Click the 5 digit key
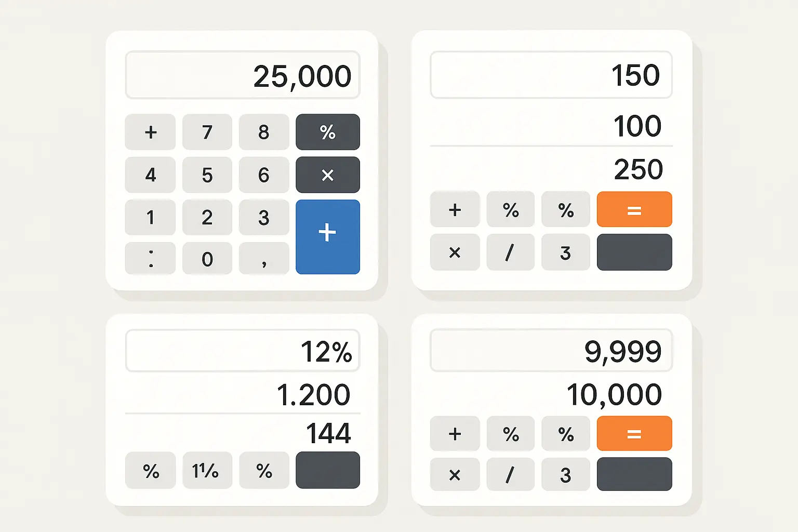798x532 pixels. click(x=207, y=175)
